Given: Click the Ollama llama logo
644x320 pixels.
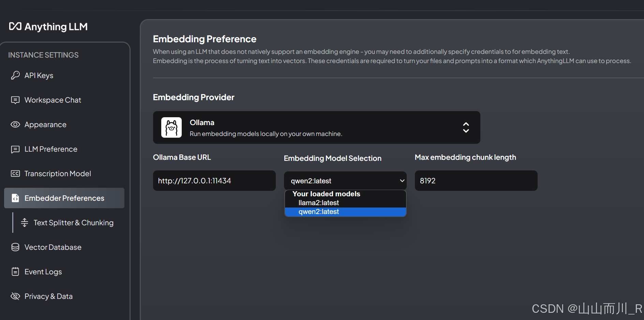Looking at the screenshot, I should (171, 127).
